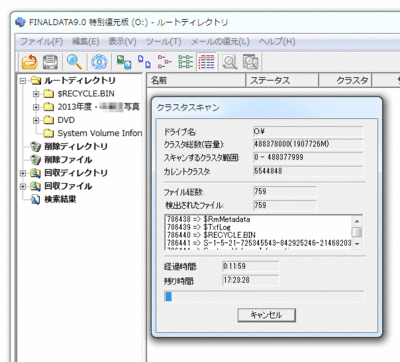400x362 pixels.
Task: Click the $RECYCLE.BIN folder icon
Action: point(49,94)
